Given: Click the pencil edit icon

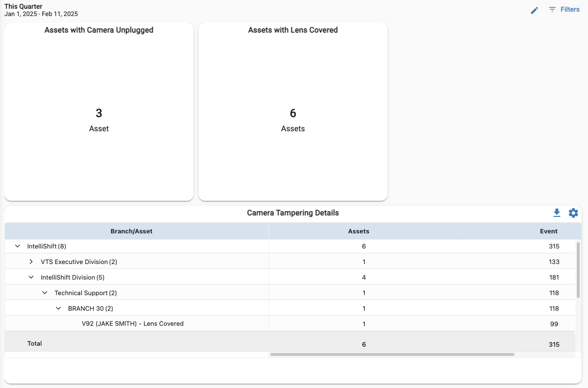Looking at the screenshot, I should point(535,10).
